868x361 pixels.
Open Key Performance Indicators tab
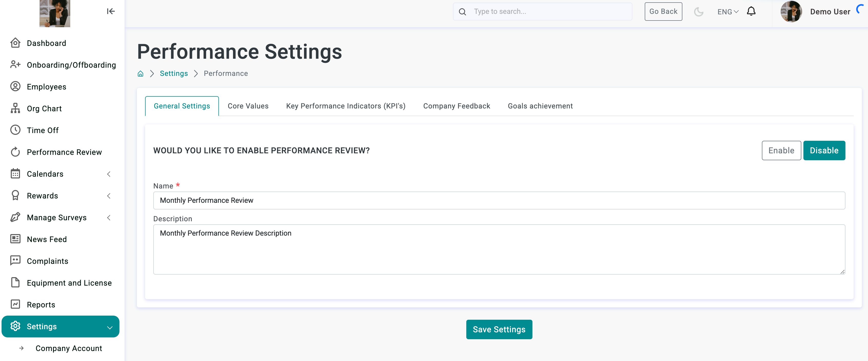coord(346,106)
